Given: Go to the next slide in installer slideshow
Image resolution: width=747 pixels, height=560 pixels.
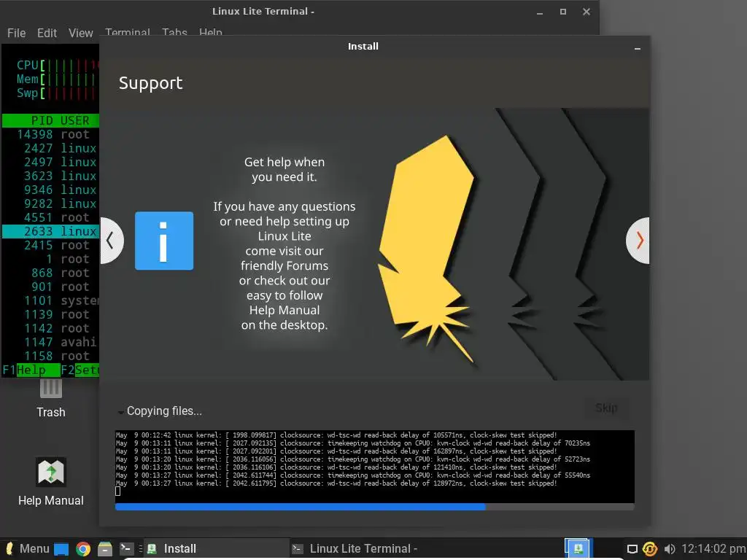Looking at the screenshot, I should pyautogui.click(x=638, y=241).
